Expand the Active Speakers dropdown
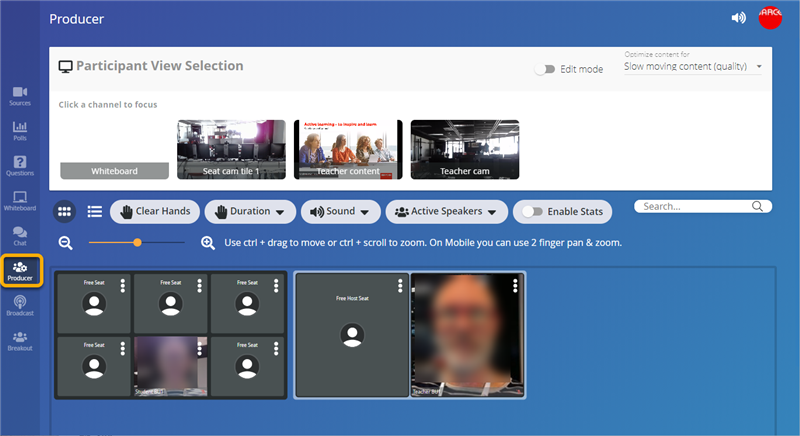800x436 pixels. pos(446,211)
